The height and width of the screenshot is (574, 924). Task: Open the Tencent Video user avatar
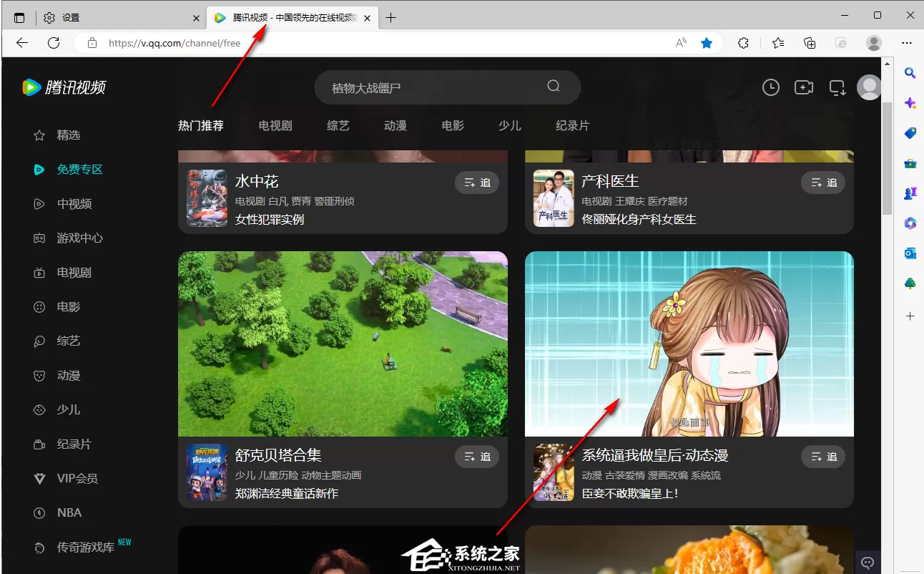click(869, 87)
